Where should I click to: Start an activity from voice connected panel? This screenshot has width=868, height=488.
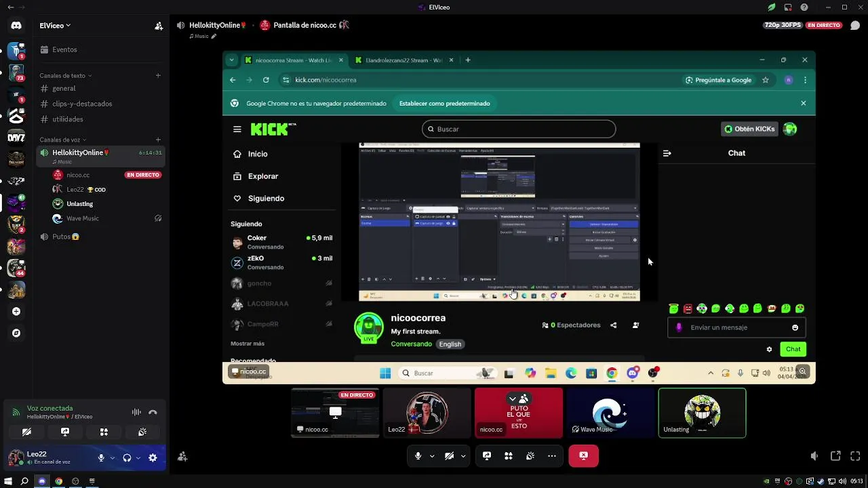tap(104, 432)
